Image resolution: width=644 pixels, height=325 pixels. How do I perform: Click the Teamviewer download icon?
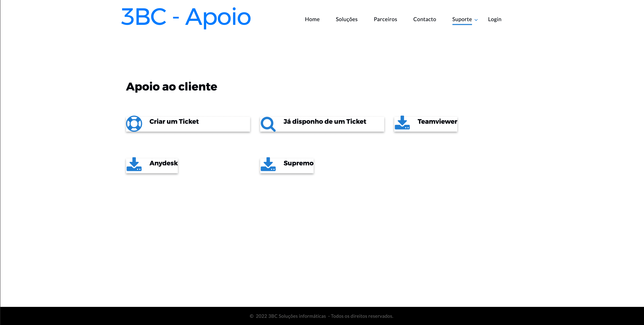402,123
